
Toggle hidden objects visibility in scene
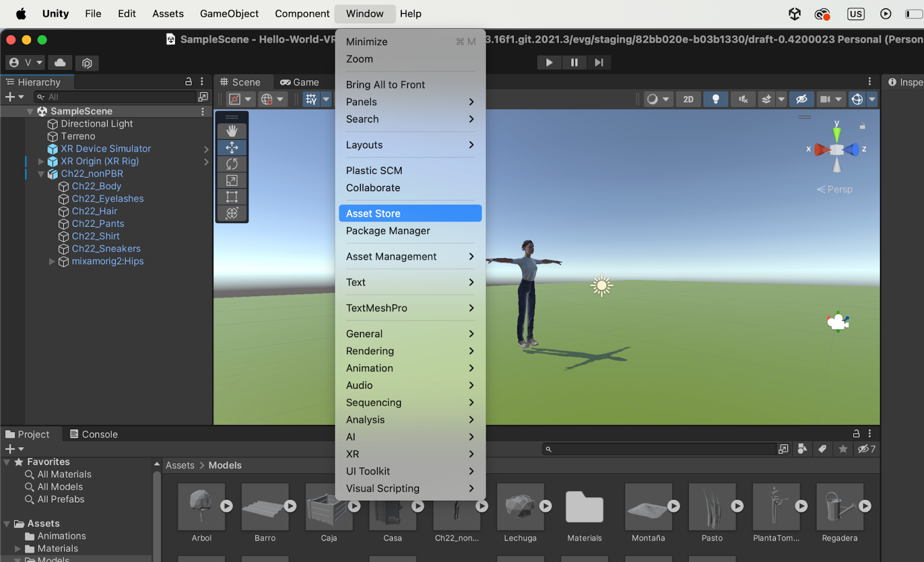(x=801, y=99)
